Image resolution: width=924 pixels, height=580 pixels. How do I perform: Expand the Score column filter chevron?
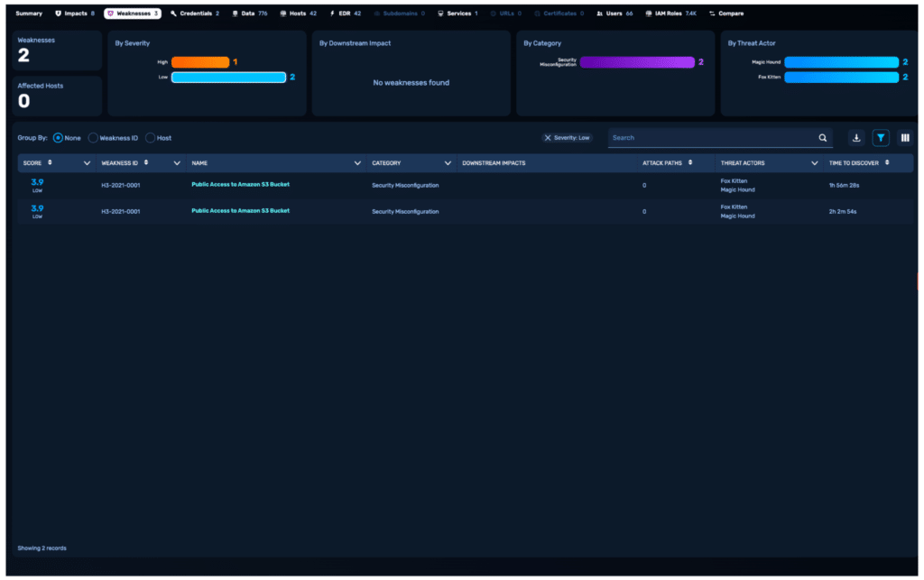point(87,163)
